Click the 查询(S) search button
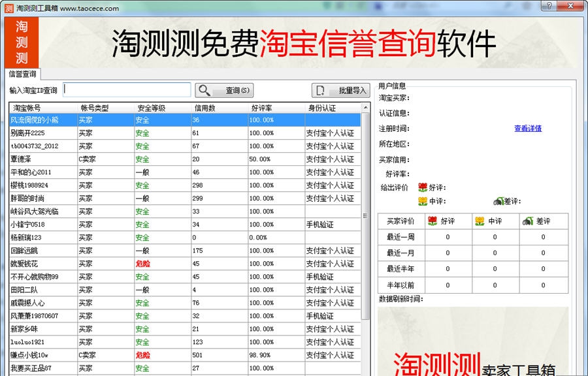 click(x=224, y=90)
